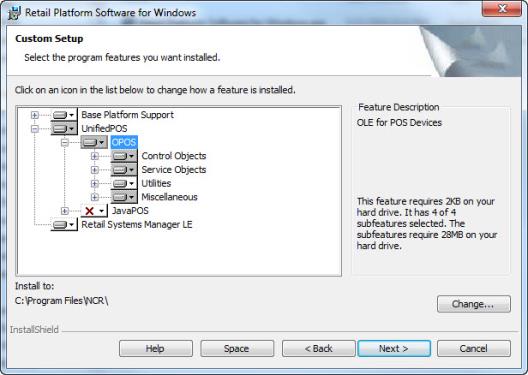528x375 pixels.
Task: Open the Service Objects feature drive icon
Action: point(124,170)
